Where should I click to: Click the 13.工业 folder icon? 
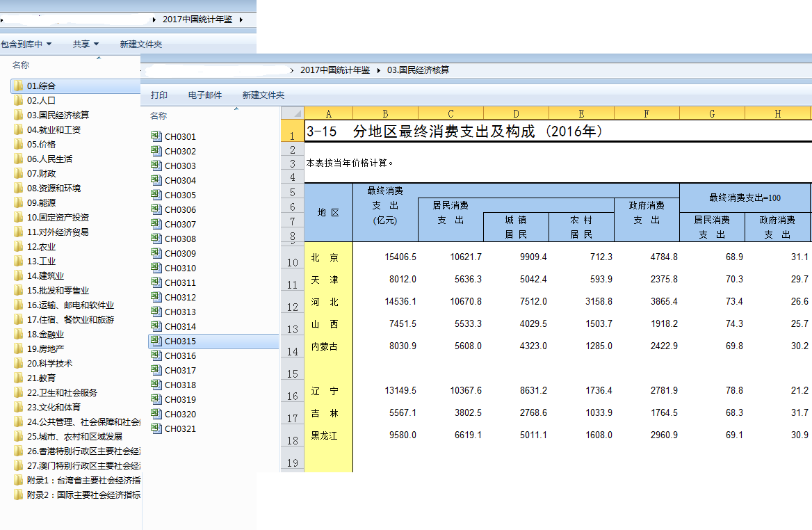[19, 262]
